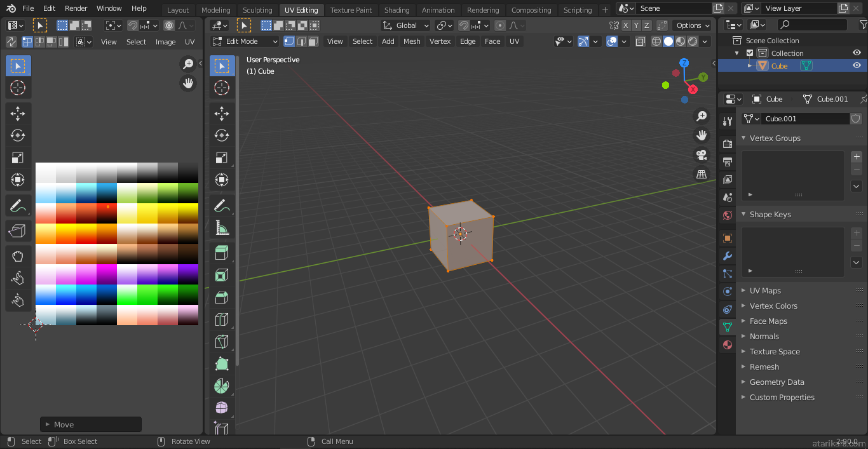Uncheck the Collection exclude checkbox

click(750, 53)
